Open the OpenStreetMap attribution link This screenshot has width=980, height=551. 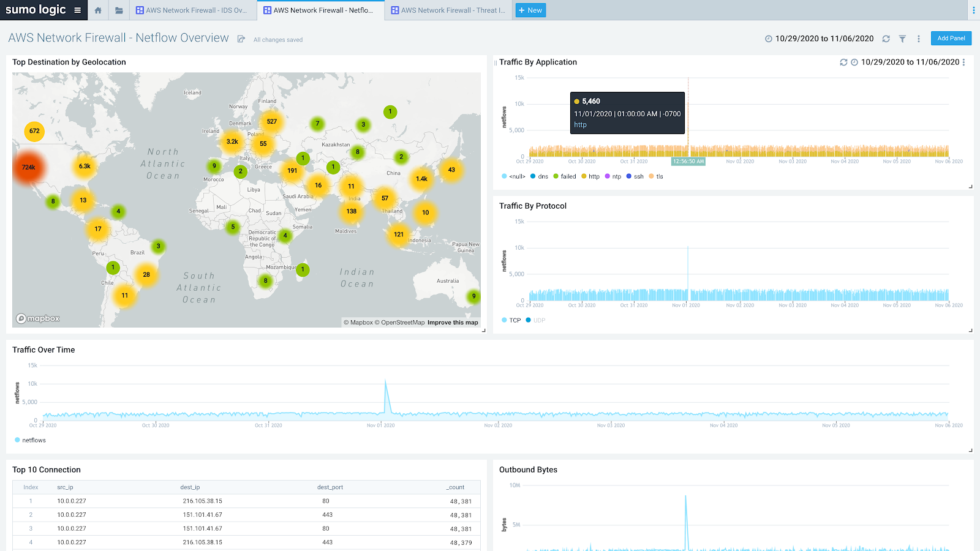pos(400,323)
